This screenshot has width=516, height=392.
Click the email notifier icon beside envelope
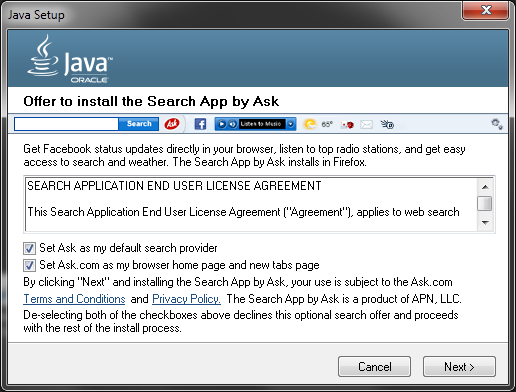click(387, 124)
